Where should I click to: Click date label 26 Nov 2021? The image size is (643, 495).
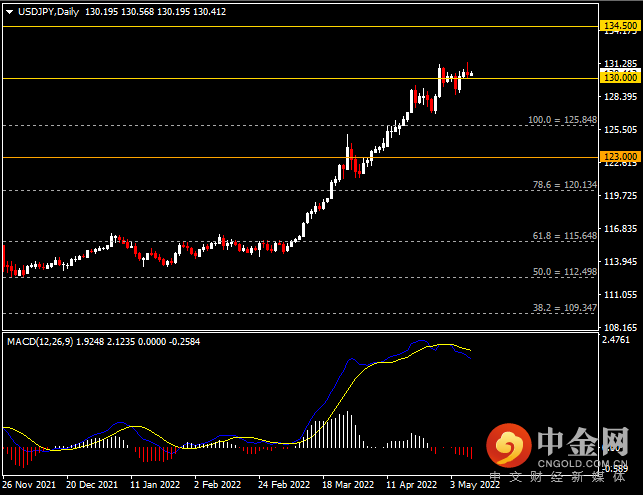pyautogui.click(x=29, y=485)
